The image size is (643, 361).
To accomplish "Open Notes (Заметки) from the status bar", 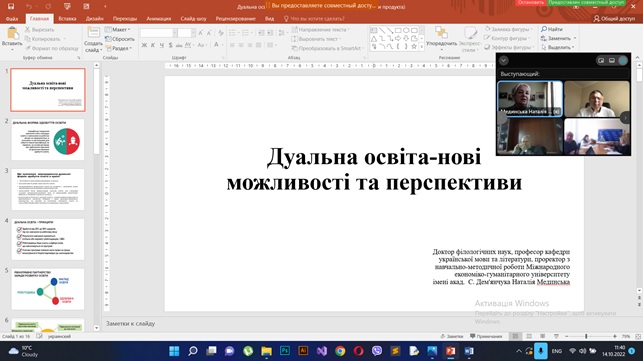I will tap(451, 336).
